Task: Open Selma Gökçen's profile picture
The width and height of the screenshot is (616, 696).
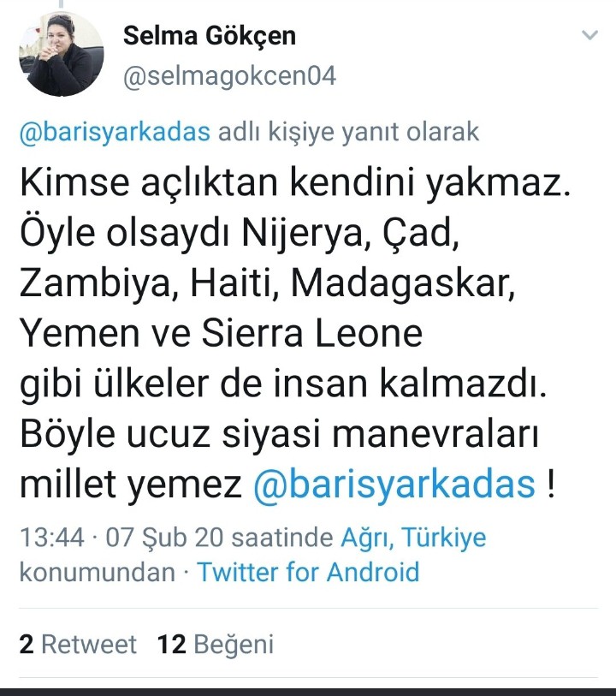Action: (61, 55)
